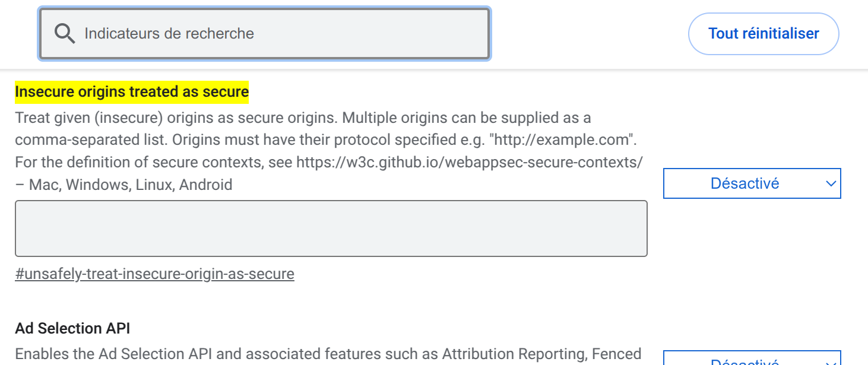The width and height of the screenshot is (868, 365).
Task: Open the #unsafely-treat-insecure-origin-as-secure link
Action: 154,274
